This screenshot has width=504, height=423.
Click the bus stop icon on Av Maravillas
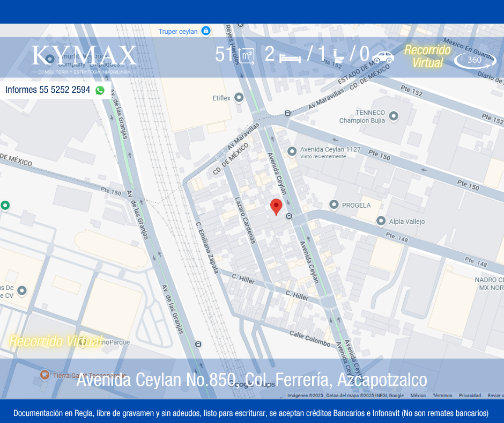(288, 113)
